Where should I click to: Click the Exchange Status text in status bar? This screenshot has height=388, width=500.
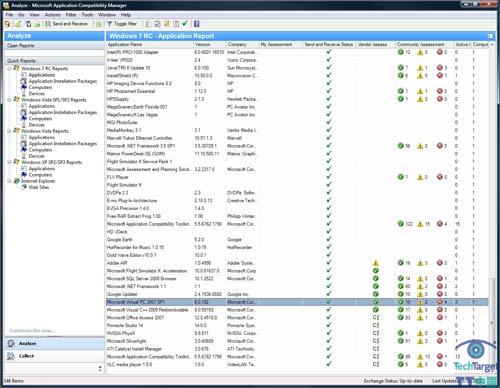coord(393,381)
